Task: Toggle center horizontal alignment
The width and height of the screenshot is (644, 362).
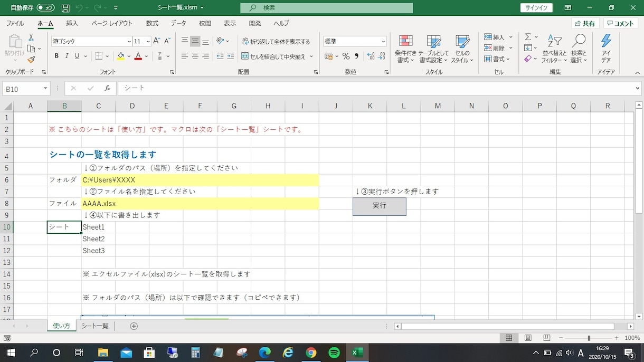Action: point(195,56)
